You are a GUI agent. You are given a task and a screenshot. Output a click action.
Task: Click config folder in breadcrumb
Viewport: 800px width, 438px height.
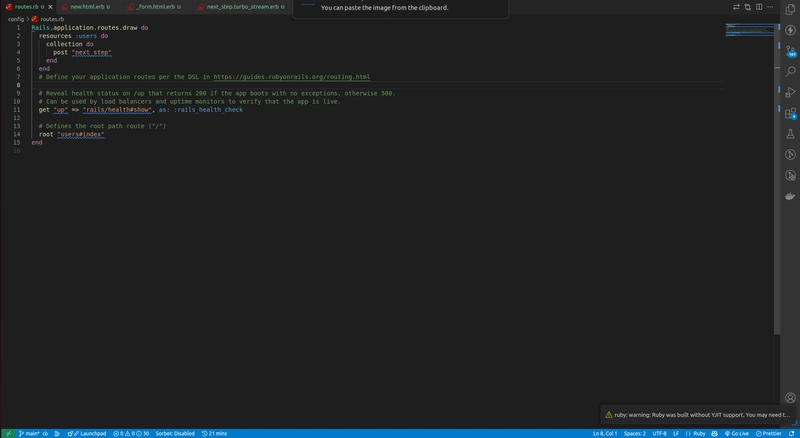16,19
